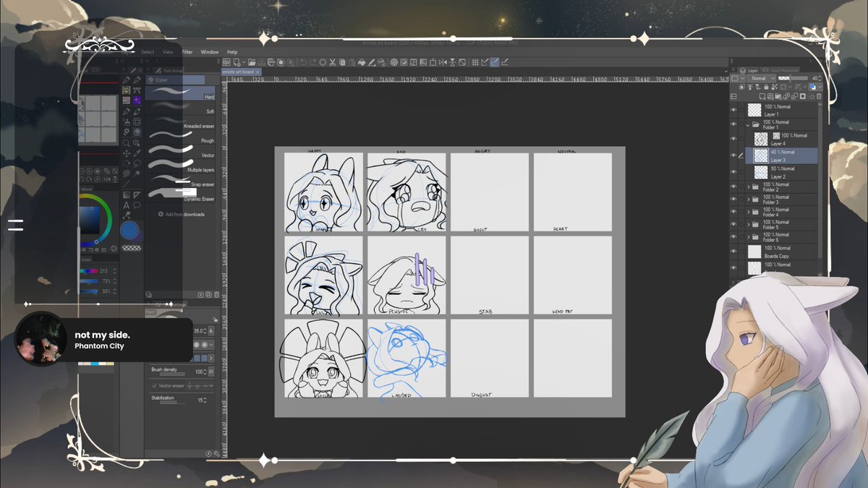
Task: Open the layer color dropdown arrow
Action: pos(820,87)
